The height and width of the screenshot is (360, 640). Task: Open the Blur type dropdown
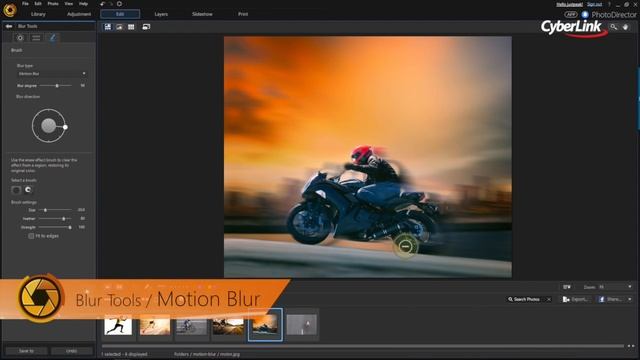[x=52, y=73]
